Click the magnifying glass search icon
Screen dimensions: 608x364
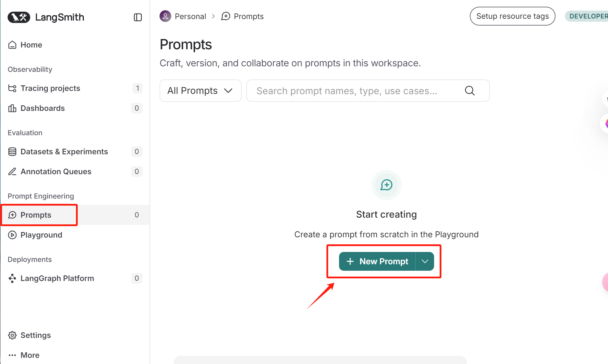coord(470,91)
